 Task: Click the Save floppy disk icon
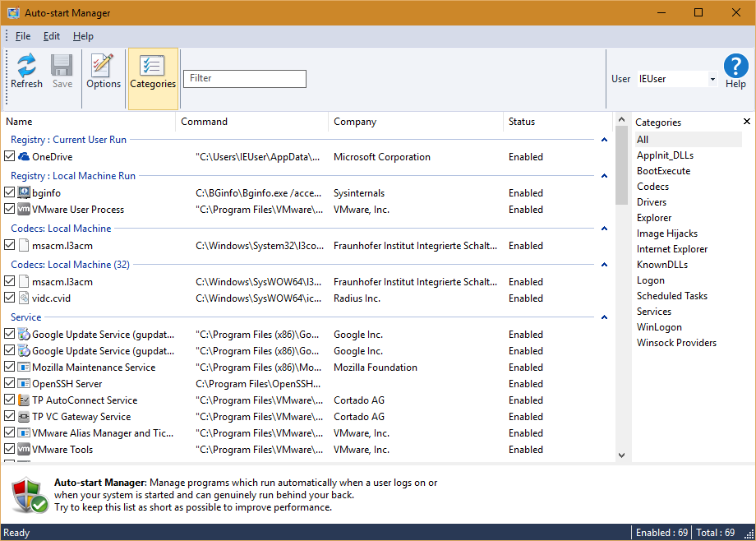click(62, 67)
